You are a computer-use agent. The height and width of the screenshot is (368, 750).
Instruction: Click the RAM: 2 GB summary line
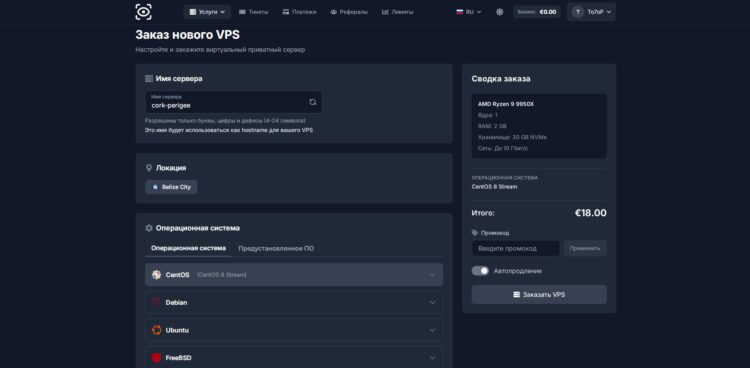click(492, 126)
